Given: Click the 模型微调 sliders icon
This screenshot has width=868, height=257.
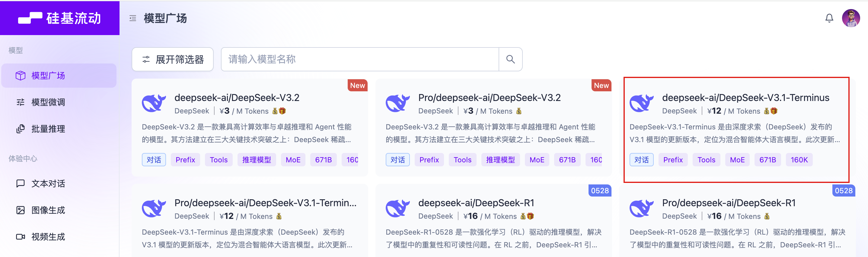Looking at the screenshot, I should click(21, 102).
